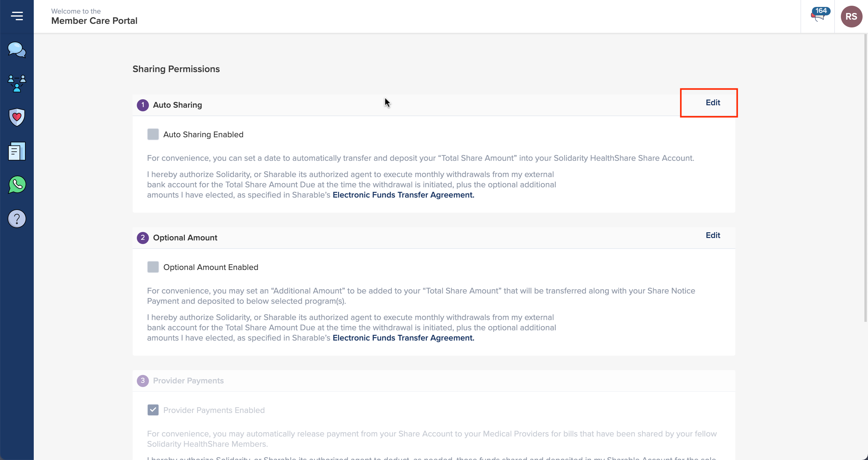Open the documents sidebar icon
Viewport: 868px width, 460px height.
tap(17, 151)
